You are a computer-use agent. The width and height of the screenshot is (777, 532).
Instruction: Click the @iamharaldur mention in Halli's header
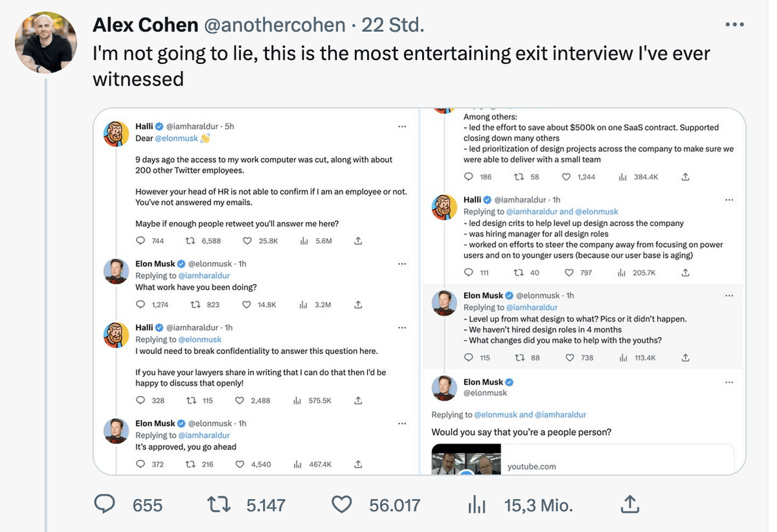pyautogui.click(x=192, y=126)
